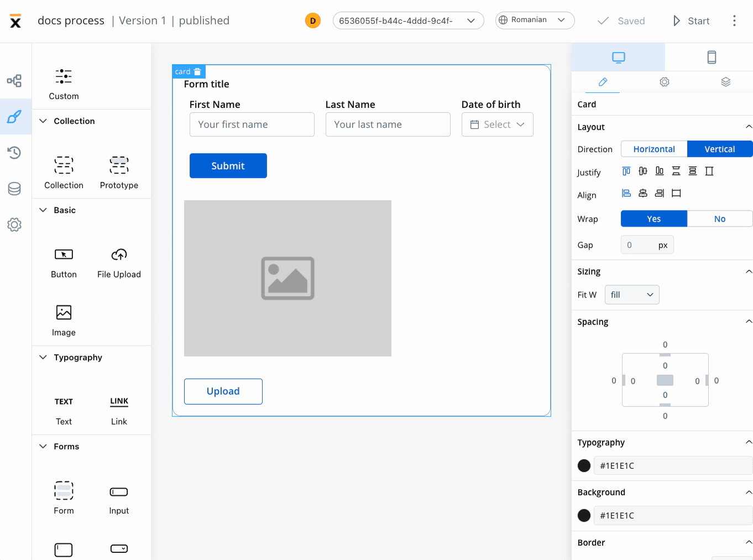Switch to mobile preview tab
753x560 pixels.
click(712, 57)
